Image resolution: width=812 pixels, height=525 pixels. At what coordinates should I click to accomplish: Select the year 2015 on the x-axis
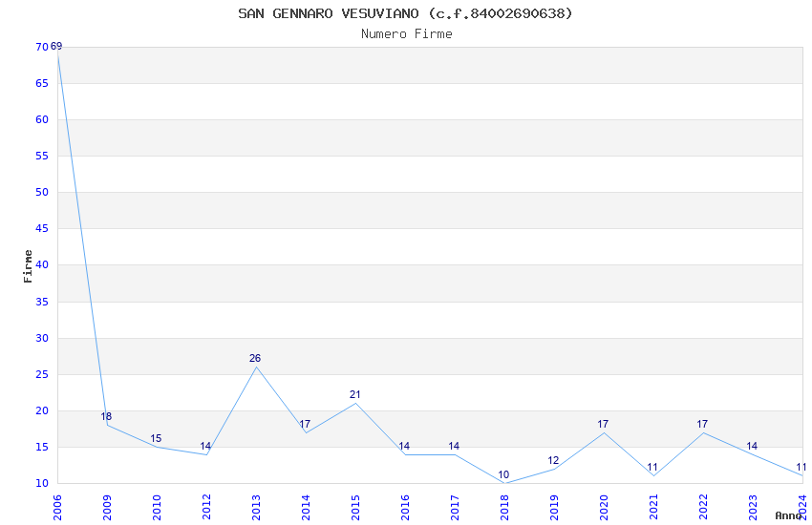click(355, 507)
